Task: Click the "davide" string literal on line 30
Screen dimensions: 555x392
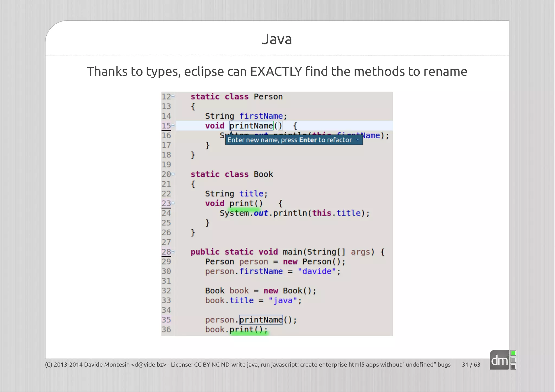Action: coord(317,271)
